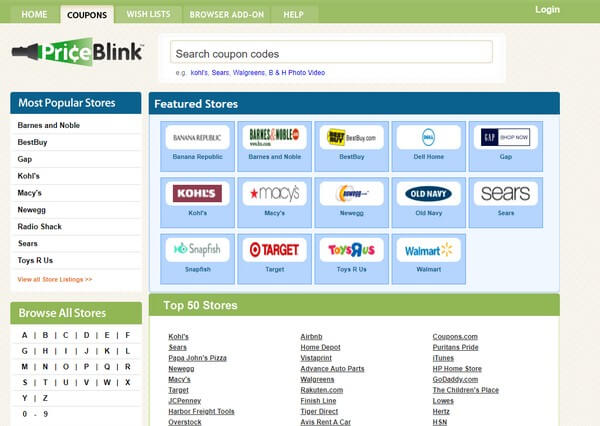Click the iTunes store link

click(443, 358)
